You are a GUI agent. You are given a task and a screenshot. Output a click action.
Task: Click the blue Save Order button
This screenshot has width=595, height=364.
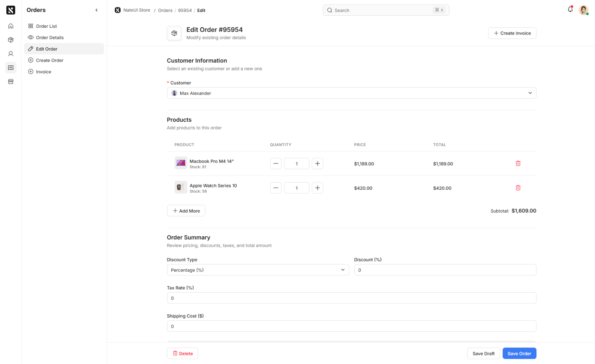tap(519, 353)
